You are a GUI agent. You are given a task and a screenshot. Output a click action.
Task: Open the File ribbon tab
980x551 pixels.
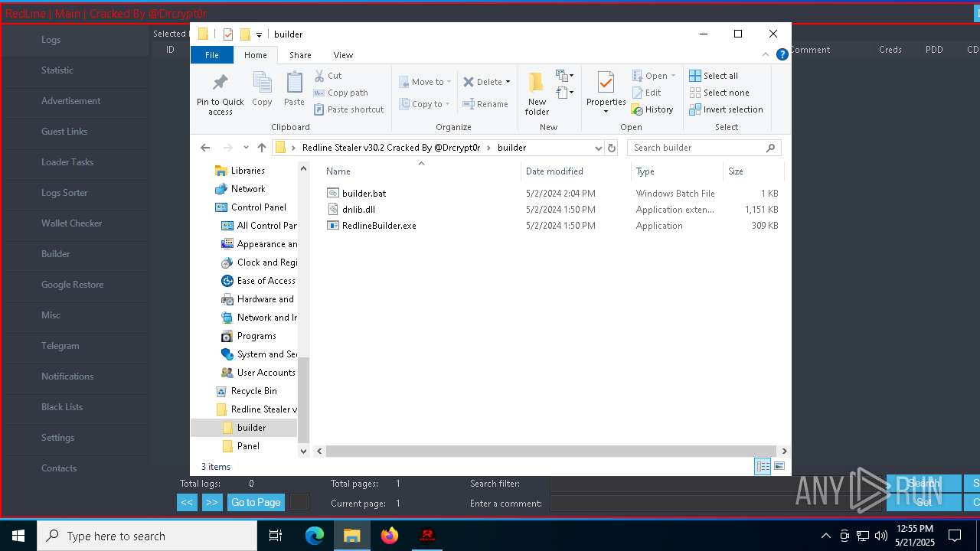tap(212, 55)
